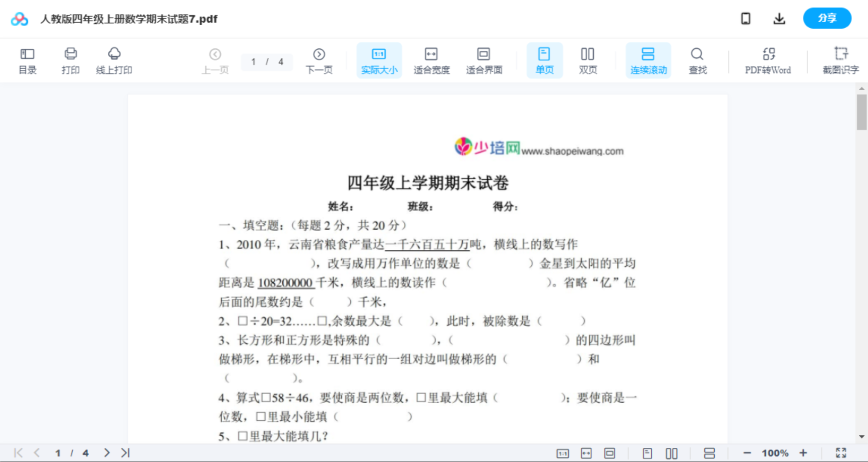The height and width of the screenshot is (462, 868).
Task: Select 适合界面 fit page mode
Action: coord(484,60)
